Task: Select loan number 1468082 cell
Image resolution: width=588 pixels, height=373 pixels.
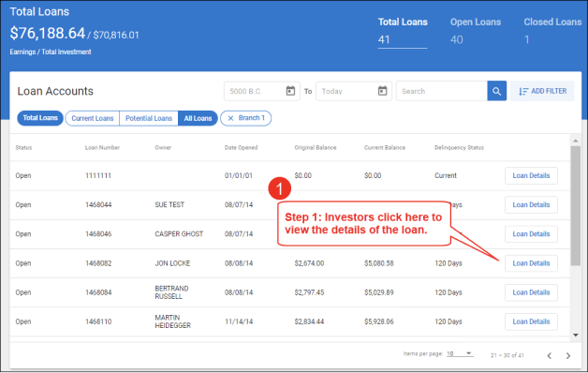Action: click(x=98, y=263)
